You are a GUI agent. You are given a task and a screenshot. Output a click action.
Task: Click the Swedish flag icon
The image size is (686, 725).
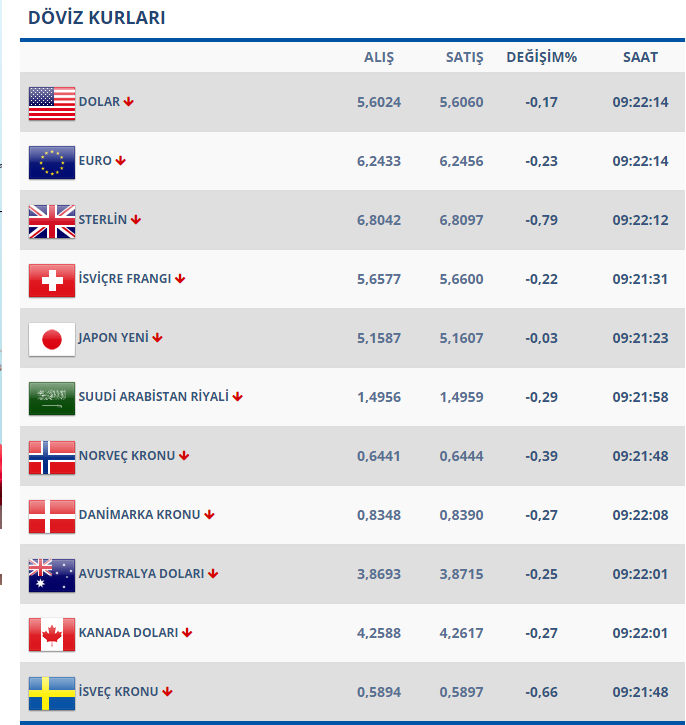click(52, 693)
